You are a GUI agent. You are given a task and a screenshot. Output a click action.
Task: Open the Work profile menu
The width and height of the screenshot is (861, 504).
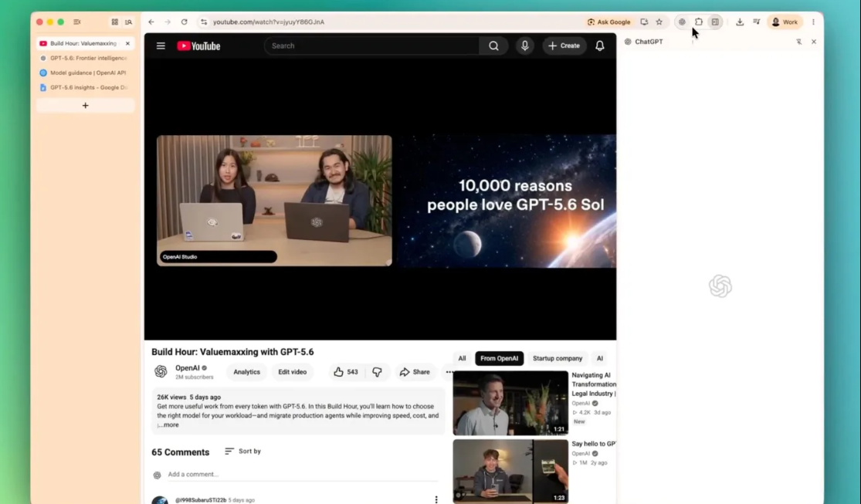(784, 22)
